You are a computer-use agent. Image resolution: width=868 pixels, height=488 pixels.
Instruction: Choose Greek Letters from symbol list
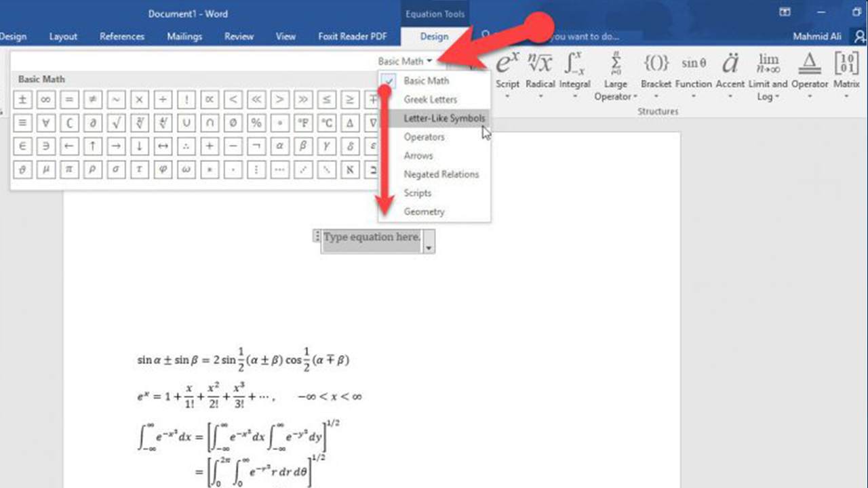tap(434, 100)
